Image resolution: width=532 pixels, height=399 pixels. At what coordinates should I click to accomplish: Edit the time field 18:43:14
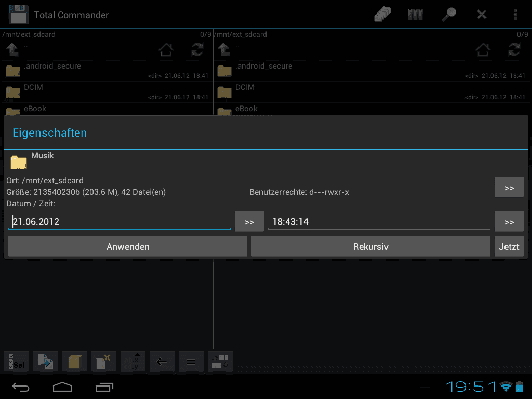pyautogui.click(x=379, y=221)
